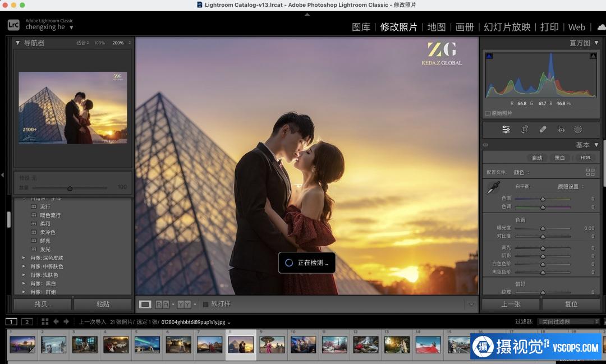606x364 pixels.
Task: Collapse the Histogram (直方图) panel
Action: point(596,43)
